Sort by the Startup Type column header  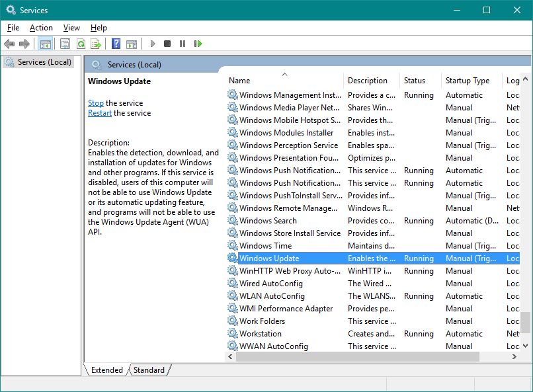click(x=471, y=81)
